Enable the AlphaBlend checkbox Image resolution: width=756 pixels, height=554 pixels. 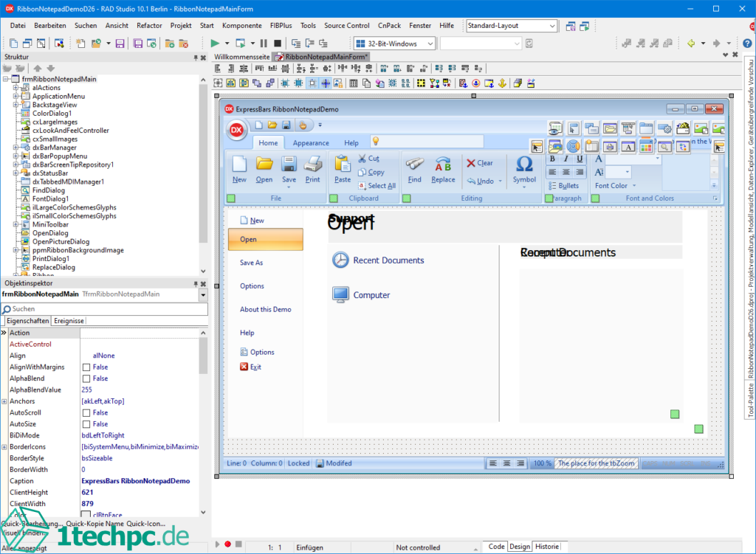86,378
